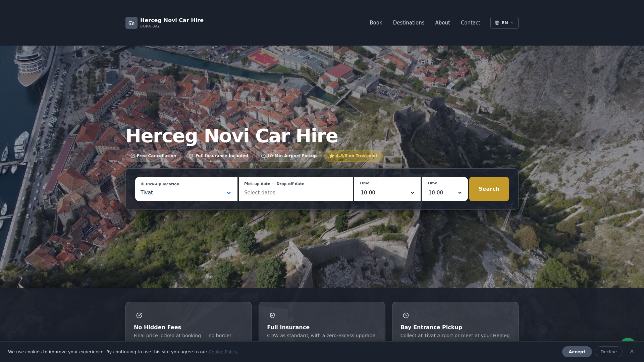Image resolution: width=644 pixels, height=362 pixels.
Task: Click the map pin icon beside Pick-up location
Action: point(143,184)
